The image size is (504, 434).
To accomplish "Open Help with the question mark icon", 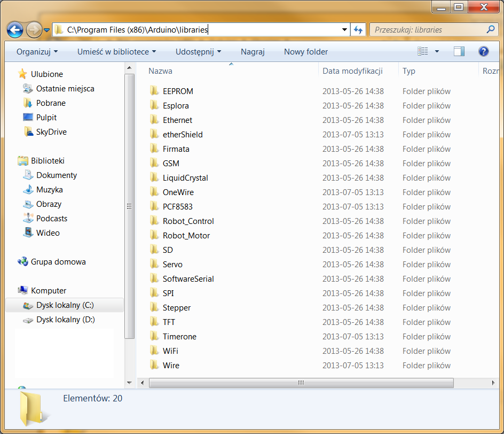I will (483, 51).
